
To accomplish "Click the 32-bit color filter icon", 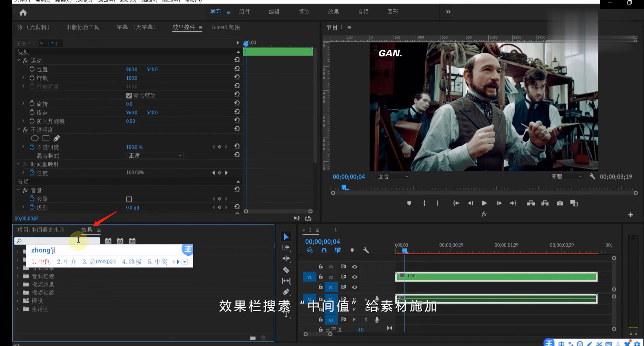I will click(x=120, y=241).
